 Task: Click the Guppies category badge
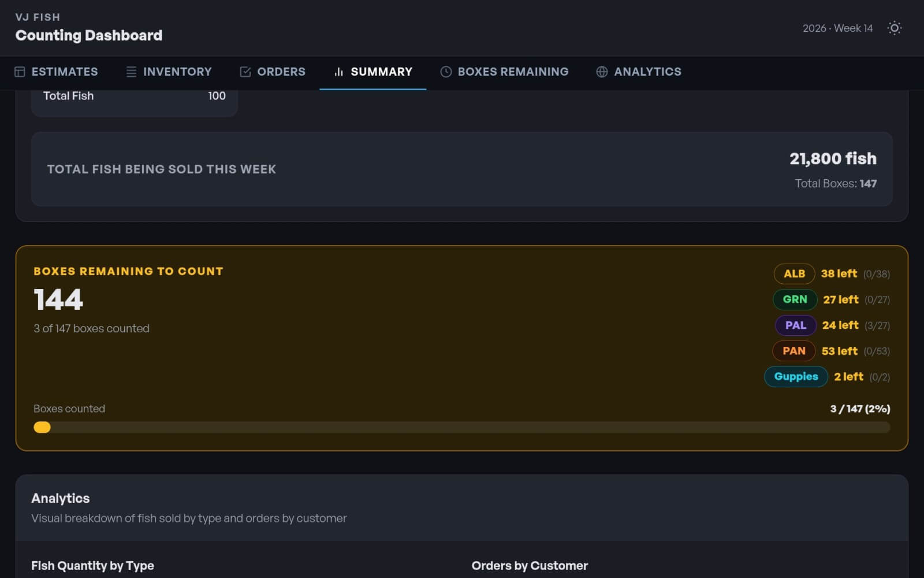796,377
